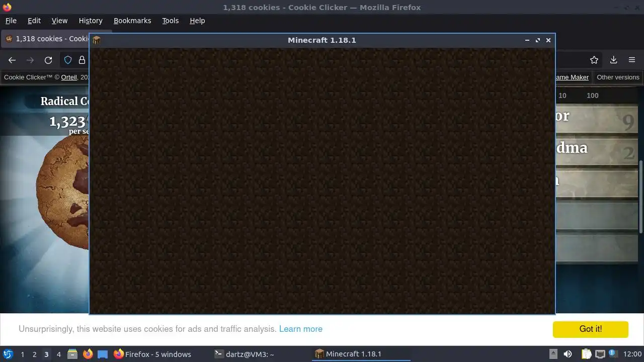
Task: Open the notification tray icon
Action: click(x=613, y=354)
